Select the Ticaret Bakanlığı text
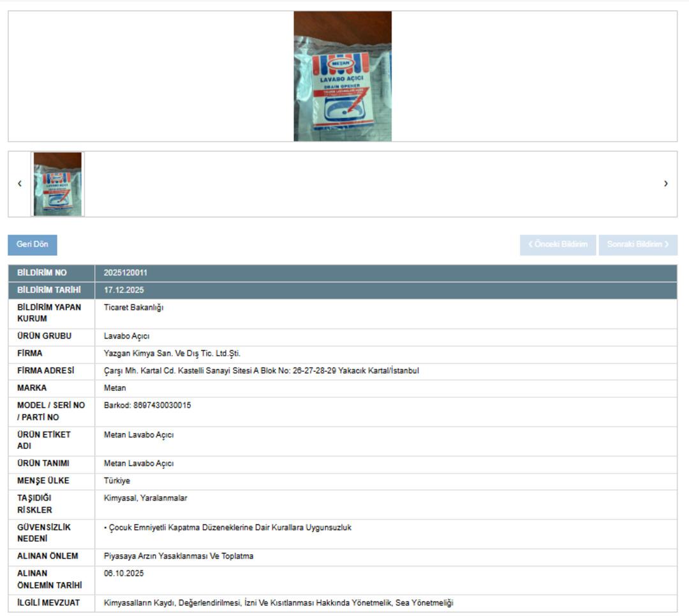 tap(133, 307)
